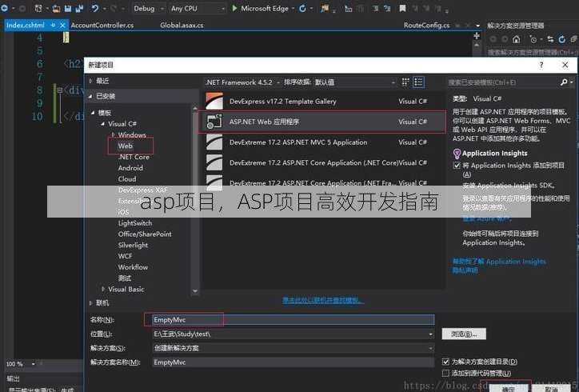Click the template tree scrollbar down arrow
The height and width of the screenshot is (392, 579).
click(195, 291)
